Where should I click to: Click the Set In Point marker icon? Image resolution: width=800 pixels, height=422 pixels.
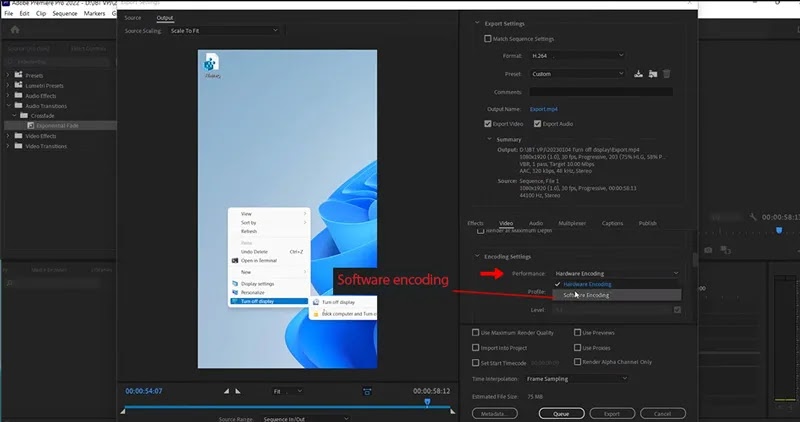coord(227,391)
